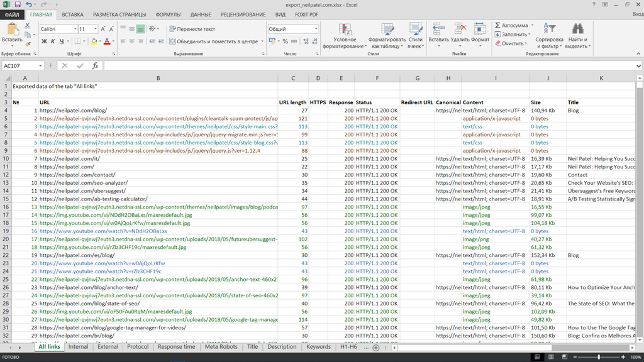This screenshot has width=644, height=362.
Task: Switch to РАЗМЕТКА СТРАНИЦЫ tab
Action: pyautogui.click(x=119, y=15)
